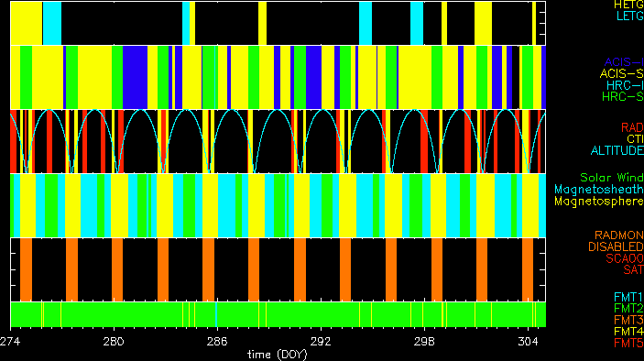
Task: Select the Solar Wind legend entry
Action: 612,178
